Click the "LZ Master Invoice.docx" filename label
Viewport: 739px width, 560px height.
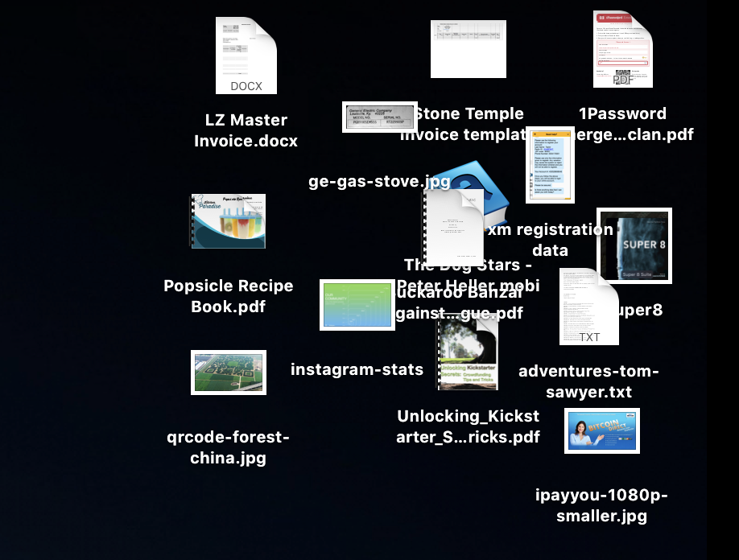246,130
